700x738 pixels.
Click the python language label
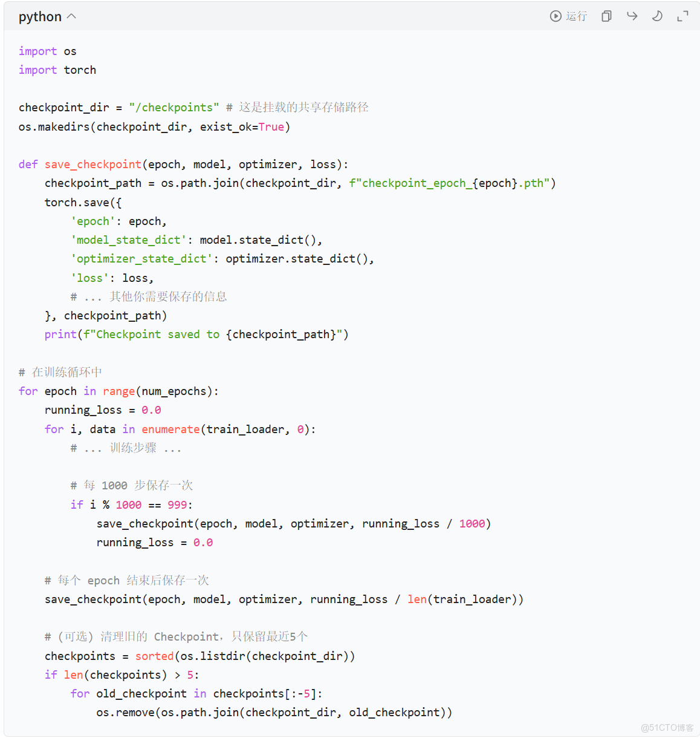pos(40,17)
